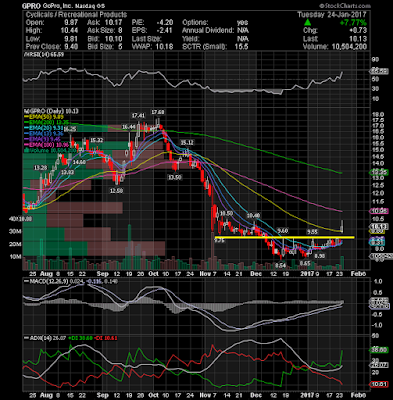Screen dimensions: 393x400
Task: Open the StockCharts.com watermark link
Action: 345,6
